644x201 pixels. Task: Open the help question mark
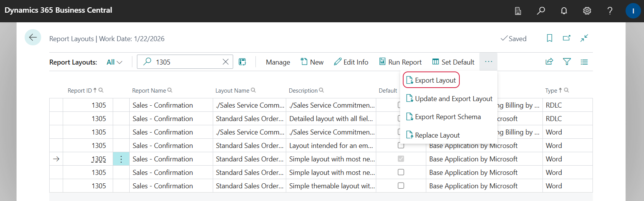click(610, 11)
